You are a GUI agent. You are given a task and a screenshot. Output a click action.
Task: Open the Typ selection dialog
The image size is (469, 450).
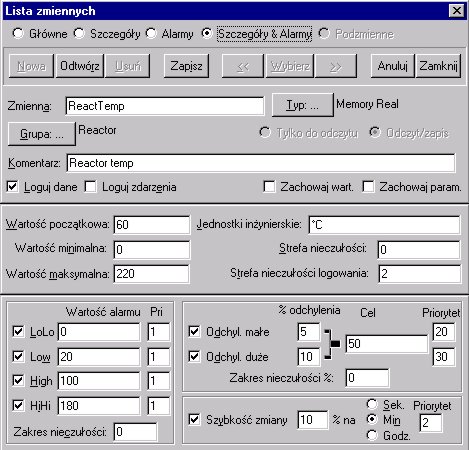[302, 105]
